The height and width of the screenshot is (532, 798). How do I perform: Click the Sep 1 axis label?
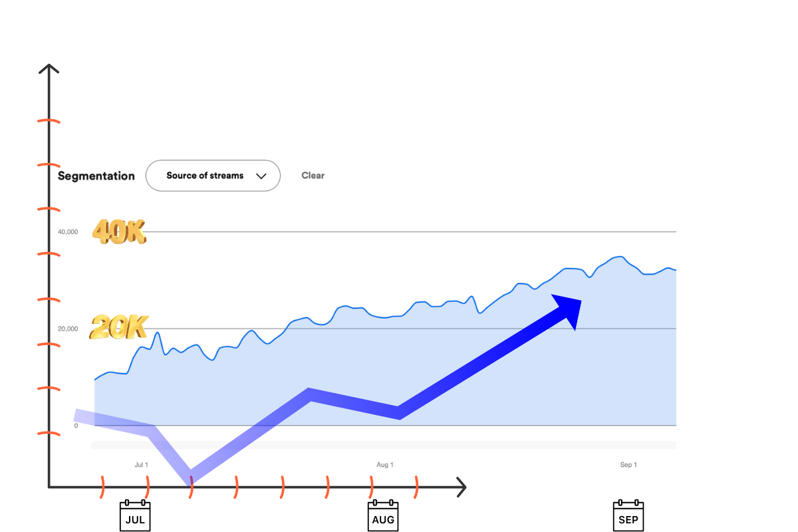click(628, 465)
